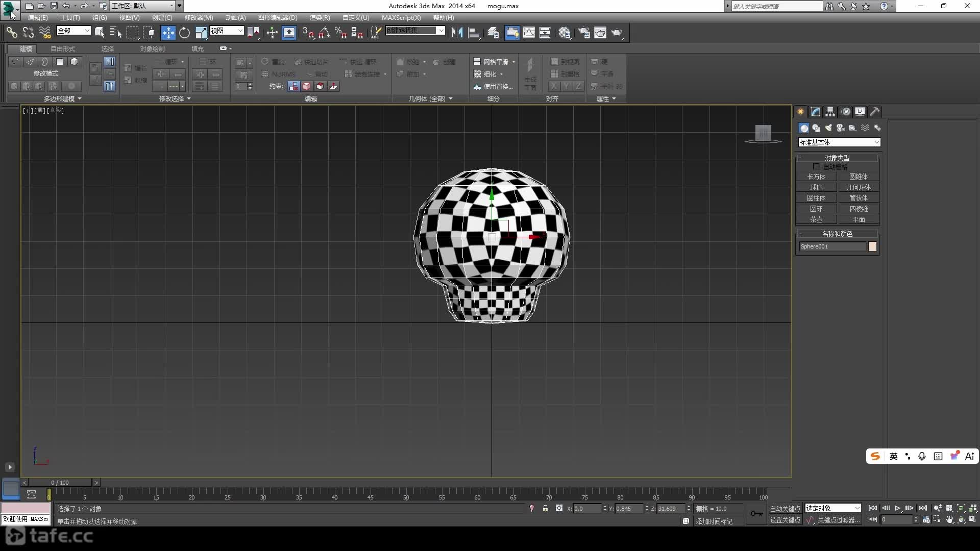Select the Move (Select and Move) tool
This screenshot has height=551, width=980.
(x=168, y=33)
